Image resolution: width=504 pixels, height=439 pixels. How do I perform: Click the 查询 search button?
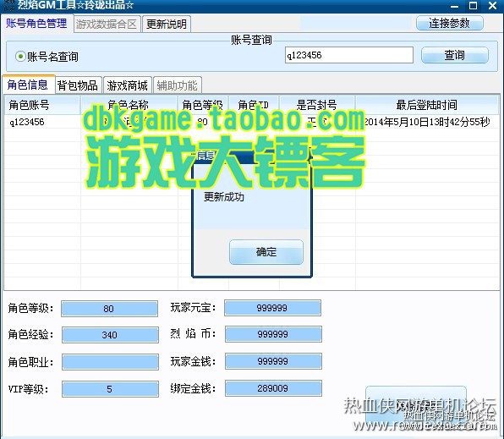(454, 55)
